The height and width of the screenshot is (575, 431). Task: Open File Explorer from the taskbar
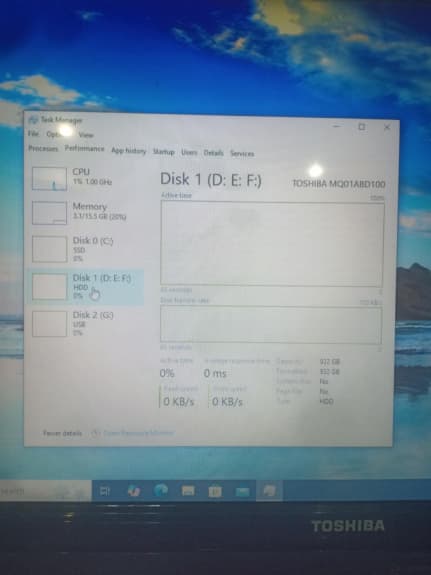click(188, 491)
